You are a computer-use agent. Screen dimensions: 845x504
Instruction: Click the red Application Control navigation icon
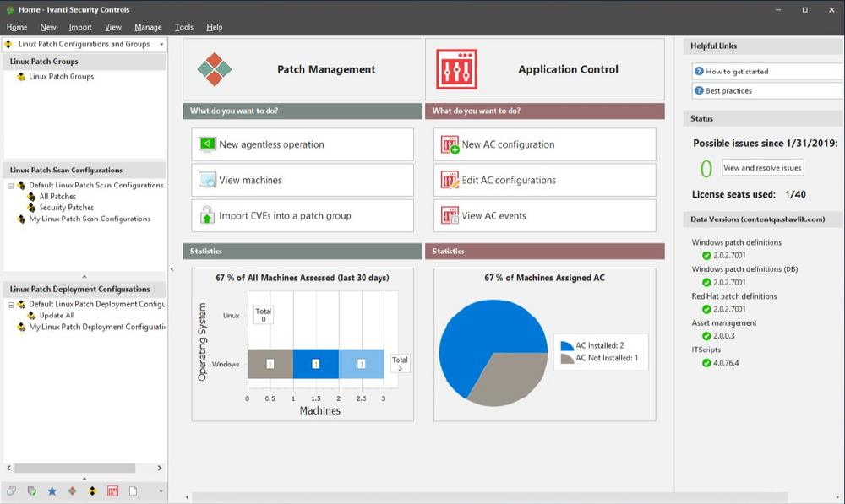click(x=112, y=491)
